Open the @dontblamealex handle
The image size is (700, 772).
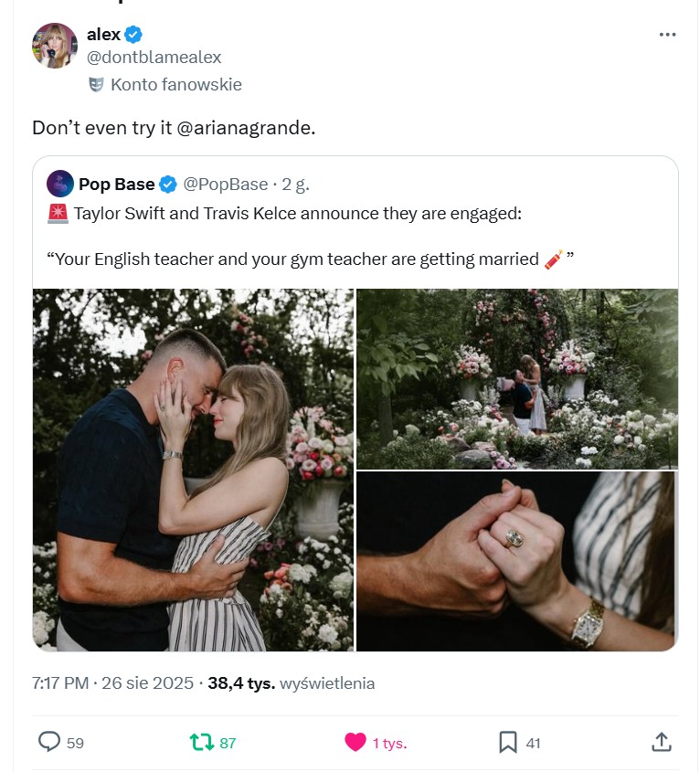click(x=154, y=58)
